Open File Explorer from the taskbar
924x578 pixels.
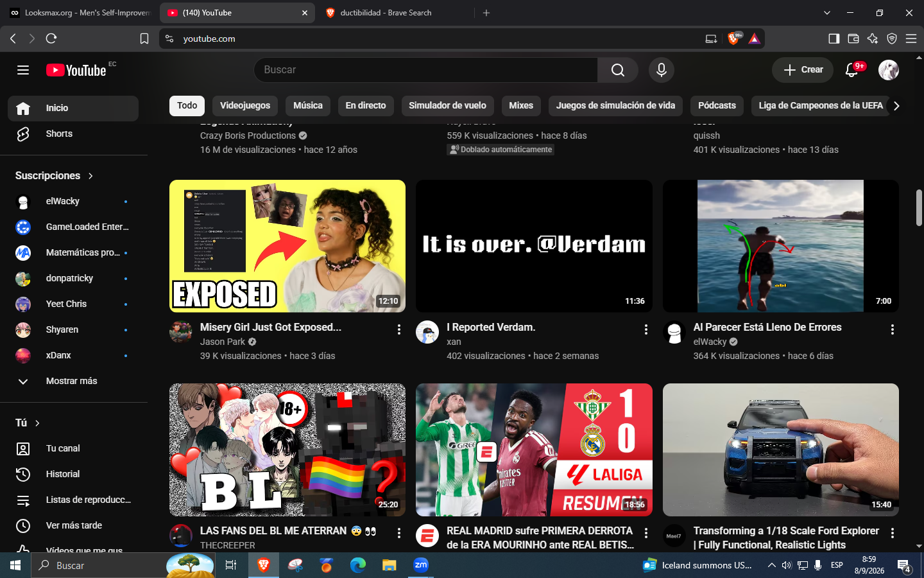389,565
